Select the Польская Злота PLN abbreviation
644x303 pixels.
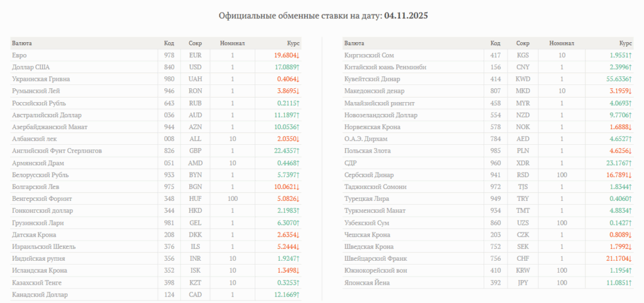523,151
